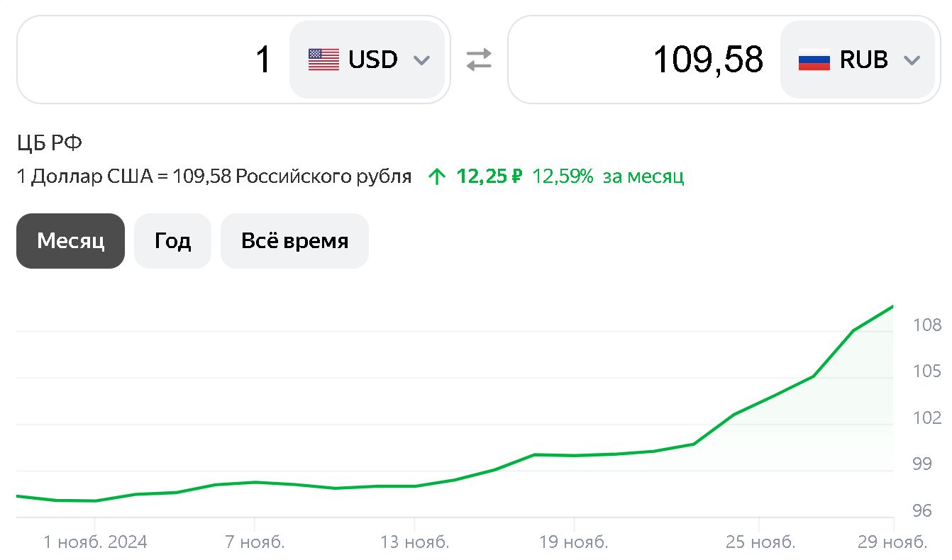Click the US flag icon
The width and height of the screenshot is (952, 560).
323,60
